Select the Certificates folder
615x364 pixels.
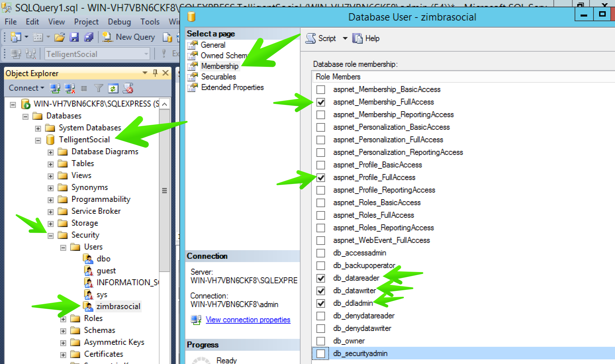[x=103, y=354]
